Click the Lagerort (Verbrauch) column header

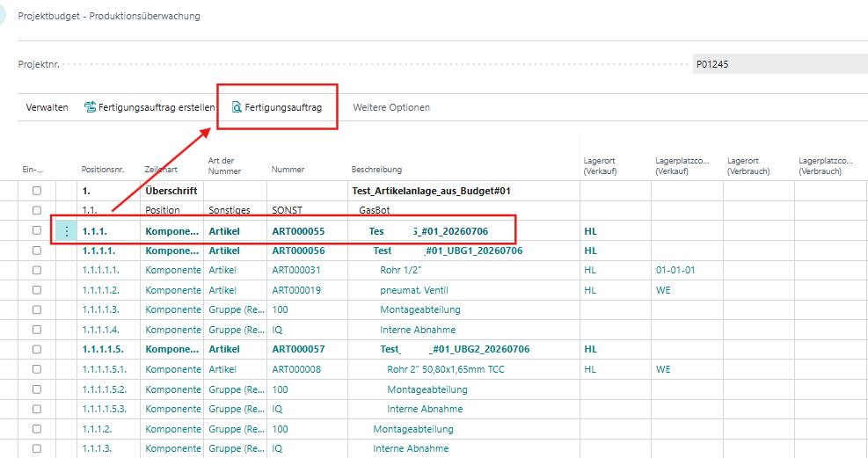click(748, 166)
